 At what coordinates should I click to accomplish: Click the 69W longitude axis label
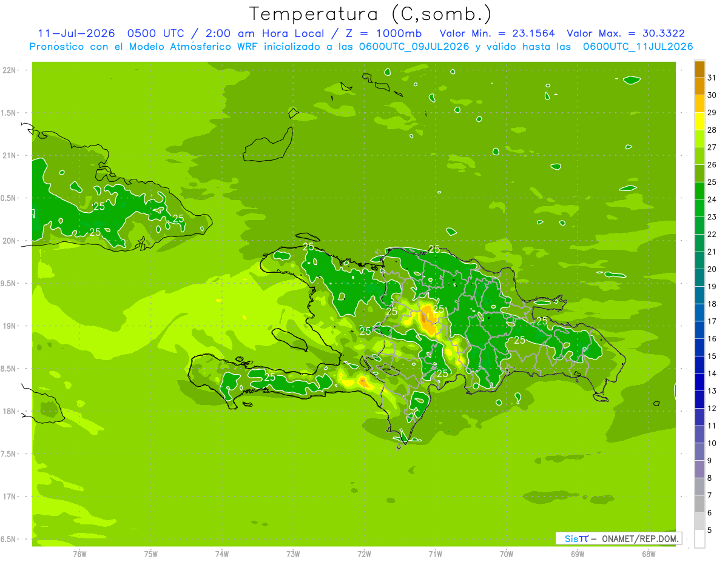coord(578,554)
